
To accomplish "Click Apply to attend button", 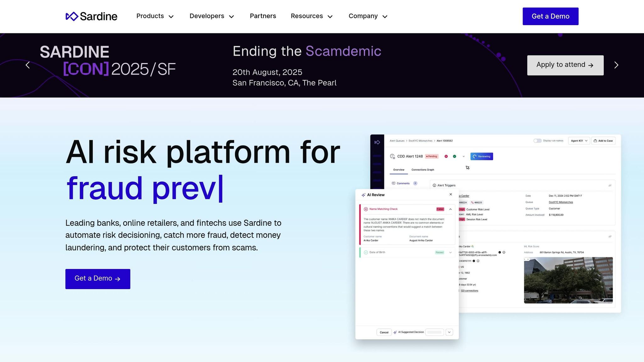I will click(x=565, y=65).
